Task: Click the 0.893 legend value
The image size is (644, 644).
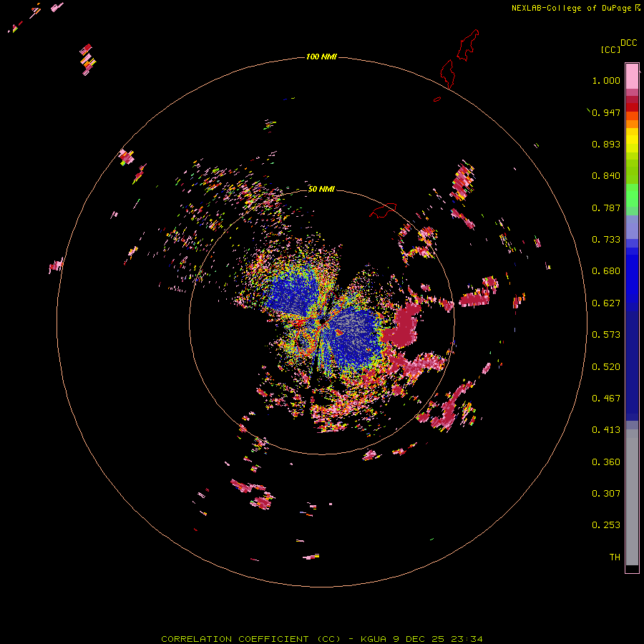Action: click(606, 144)
